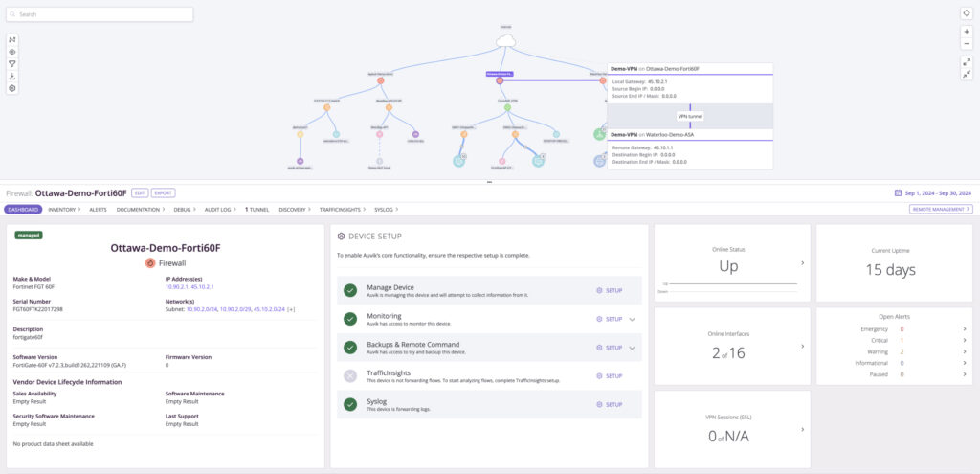The image size is (980, 474).
Task: Open the Inventory tab menu
Action: (64, 208)
